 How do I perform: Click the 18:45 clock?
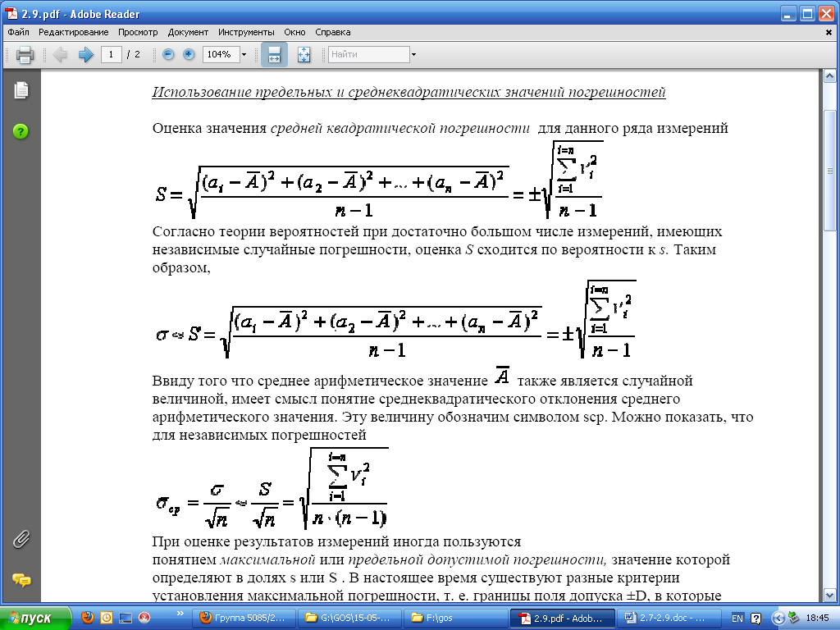pyautogui.click(x=818, y=619)
